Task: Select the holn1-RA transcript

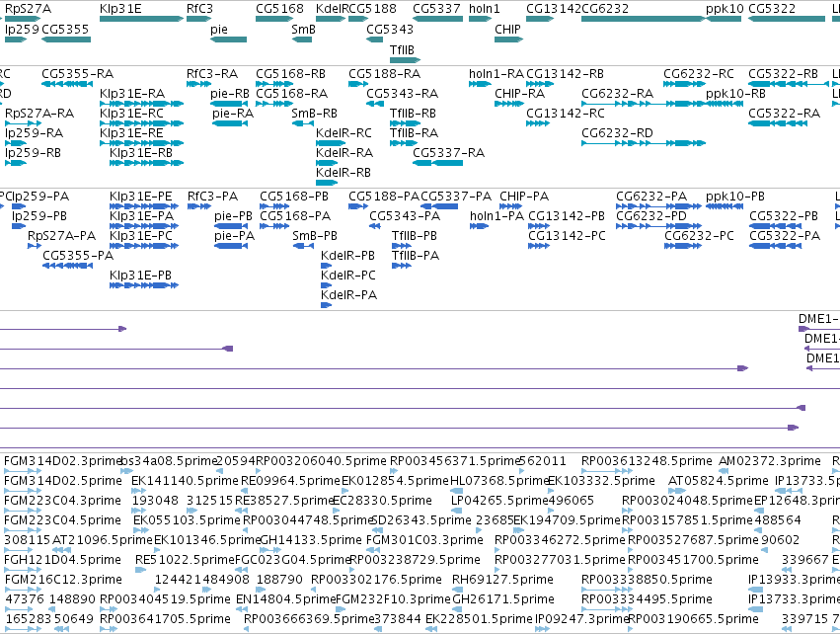Action: (480, 84)
